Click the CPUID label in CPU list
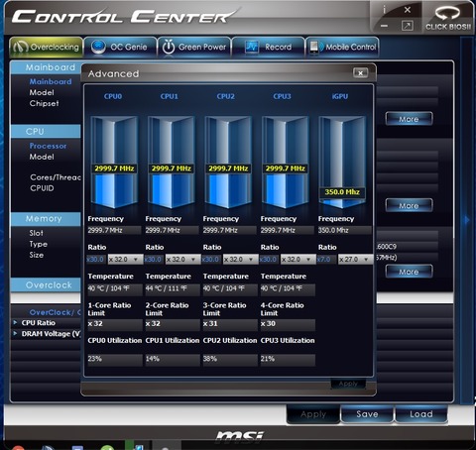The image size is (476, 450). [42, 188]
